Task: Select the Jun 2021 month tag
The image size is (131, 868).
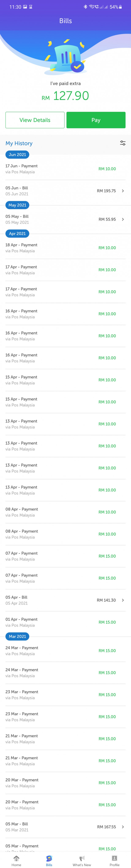Action: point(18,155)
